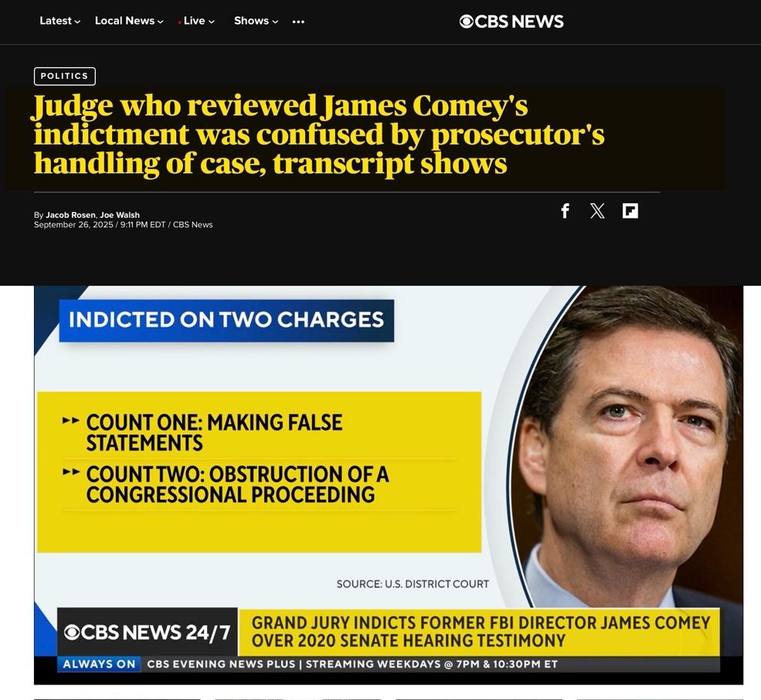Screen dimensions: 761x700
Task: Click the CBS News 24/7 logo badge
Action: click(148, 632)
